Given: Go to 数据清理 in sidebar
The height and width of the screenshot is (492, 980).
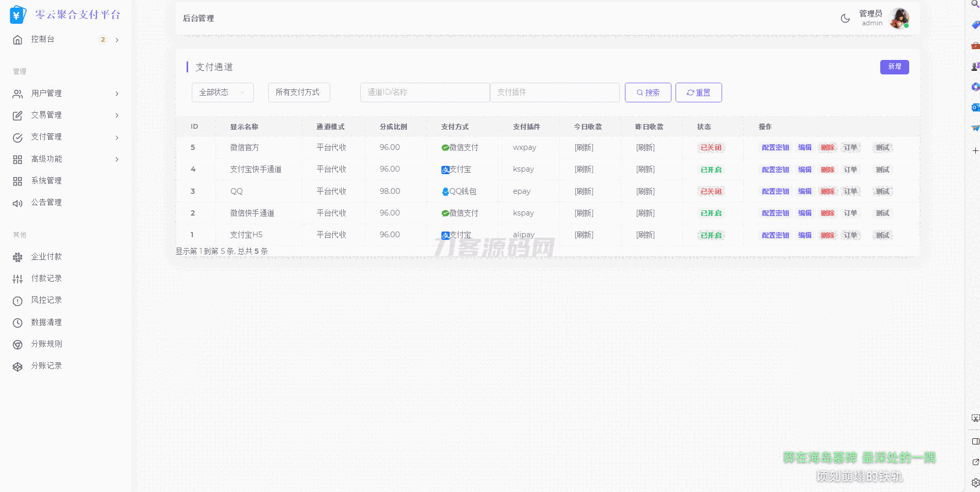Looking at the screenshot, I should (x=47, y=322).
